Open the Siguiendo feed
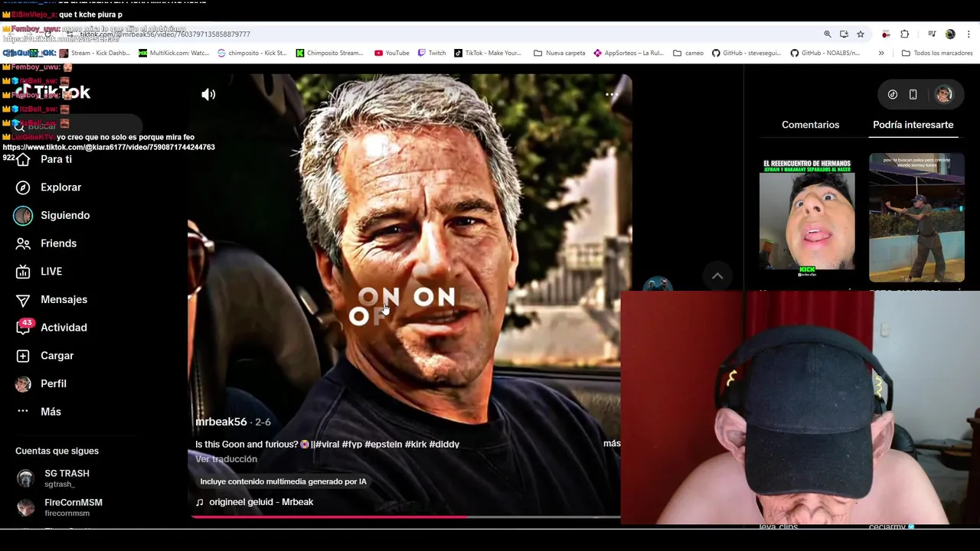Viewport: 980px width, 551px height. tap(65, 215)
